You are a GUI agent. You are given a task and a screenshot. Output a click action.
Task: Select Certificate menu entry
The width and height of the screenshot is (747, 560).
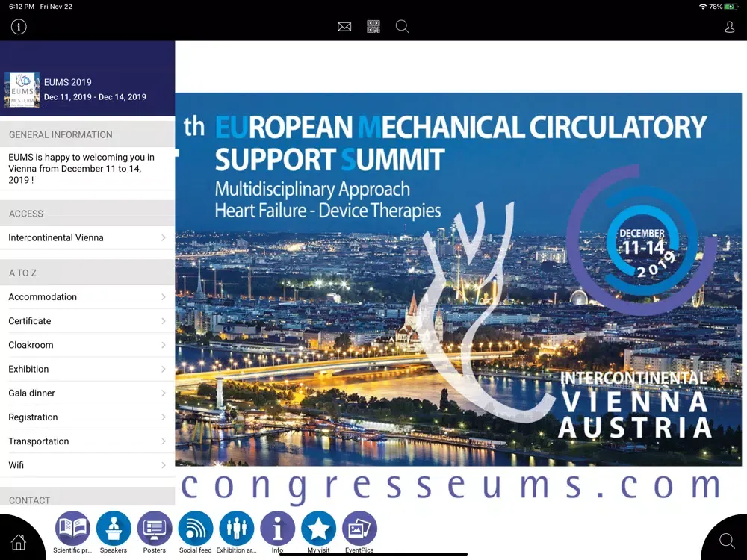(x=87, y=321)
